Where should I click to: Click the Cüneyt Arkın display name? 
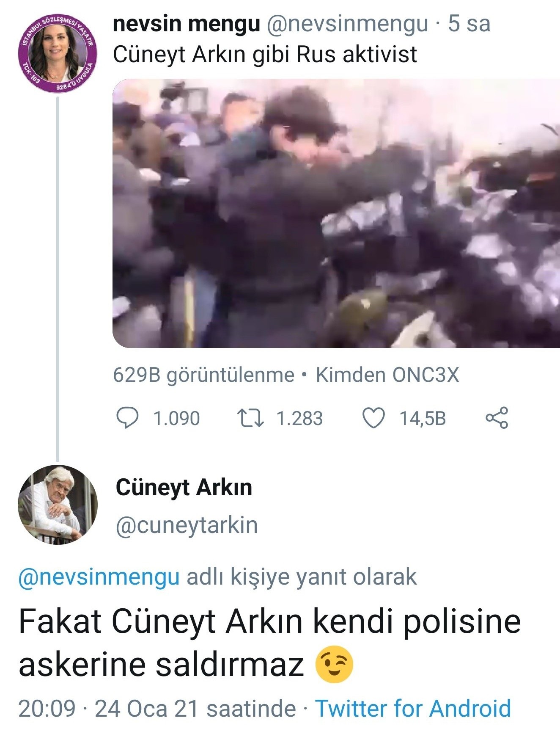point(184,487)
